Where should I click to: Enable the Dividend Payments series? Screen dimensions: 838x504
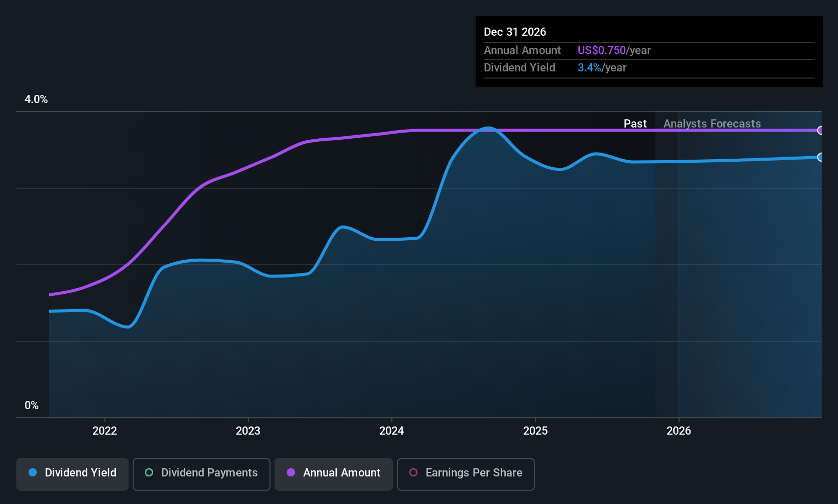tap(202, 473)
